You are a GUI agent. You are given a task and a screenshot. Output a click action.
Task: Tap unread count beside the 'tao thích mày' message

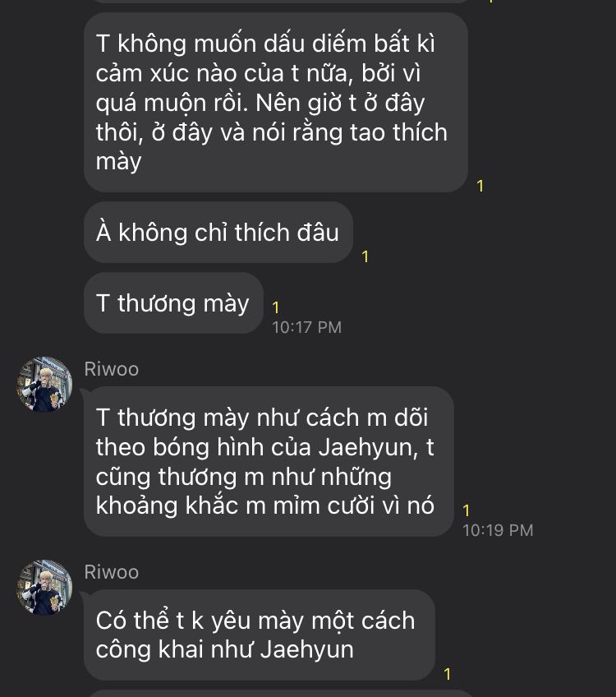coord(480,186)
